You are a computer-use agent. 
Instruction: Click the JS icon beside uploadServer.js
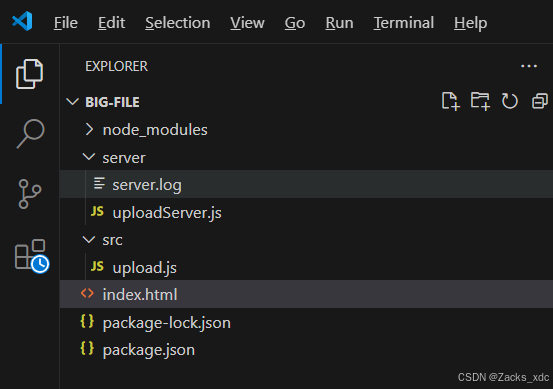click(x=97, y=212)
